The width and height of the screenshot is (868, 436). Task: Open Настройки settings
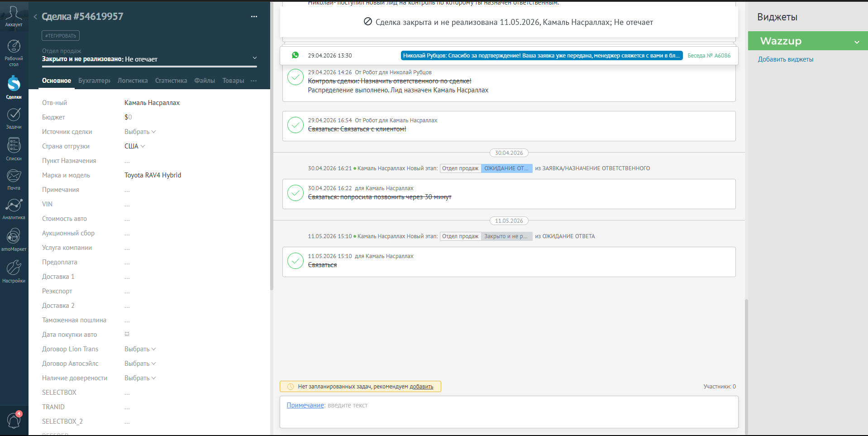click(x=14, y=271)
